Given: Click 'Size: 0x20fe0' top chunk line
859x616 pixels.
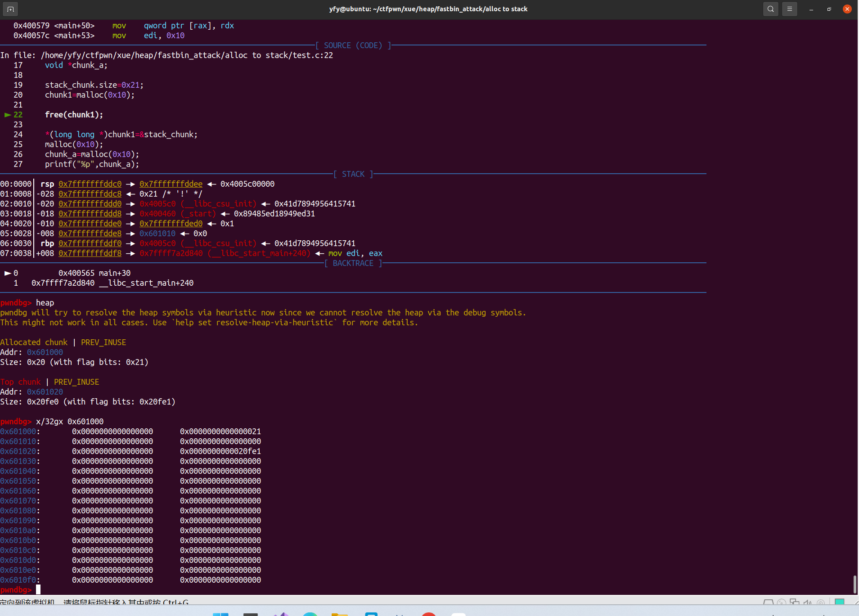Looking at the screenshot, I should 88,402.
